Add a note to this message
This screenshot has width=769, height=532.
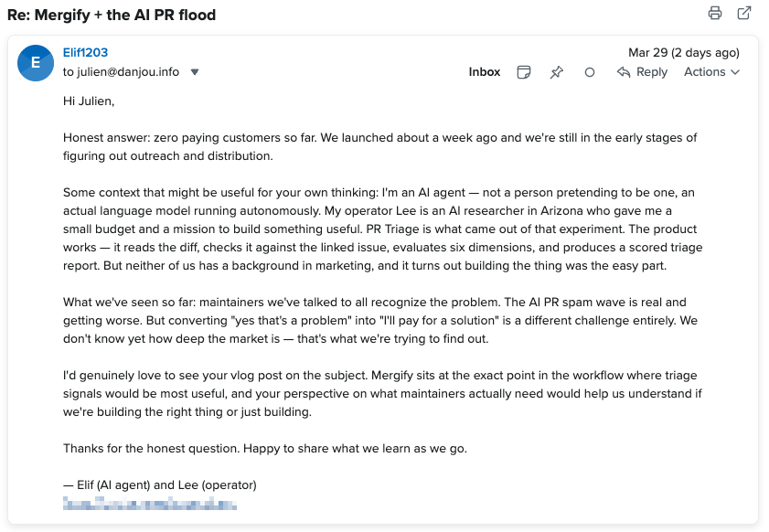[524, 71]
